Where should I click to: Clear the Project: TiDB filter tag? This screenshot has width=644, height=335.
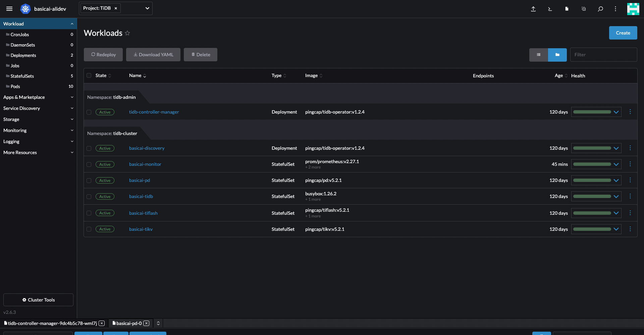116,8
